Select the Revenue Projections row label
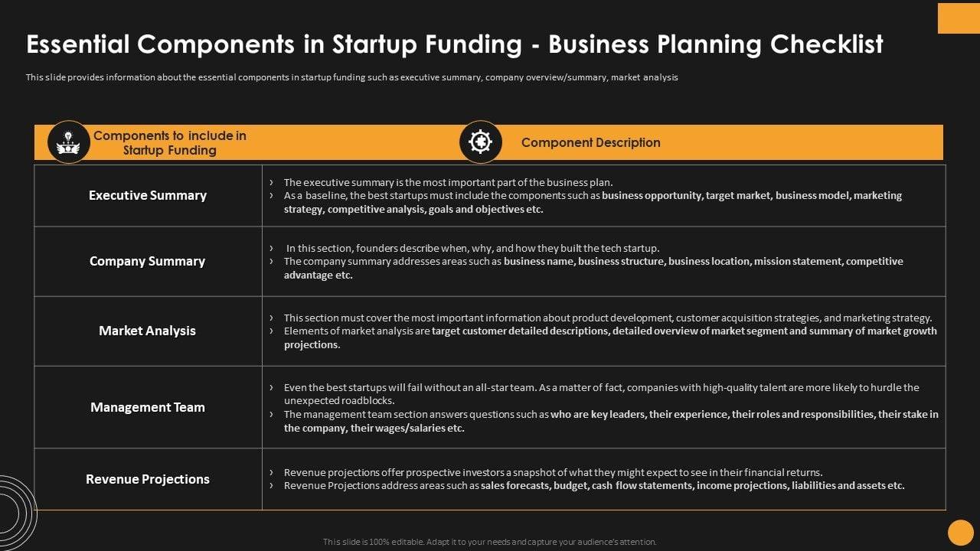 tap(148, 479)
